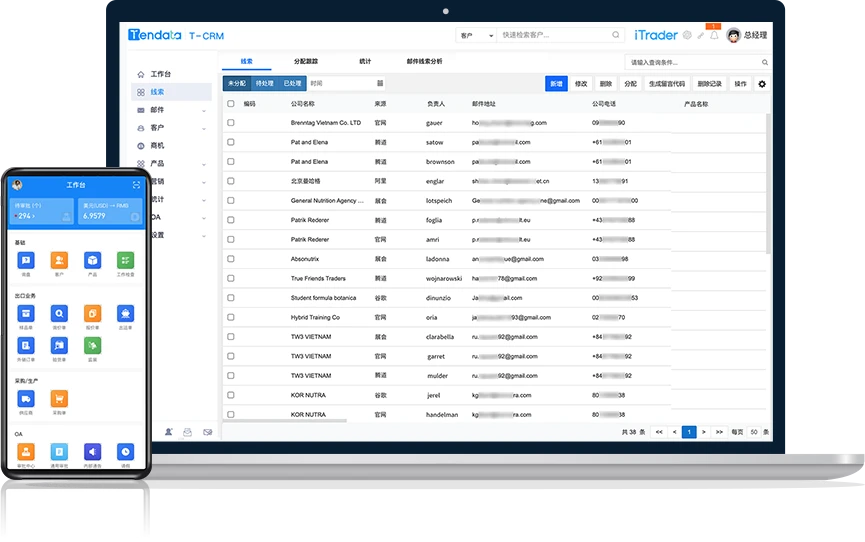Image resolution: width=865 pixels, height=542 pixels.
Task: Select checkbox for satow's Pat and Elena row
Action: [231, 142]
